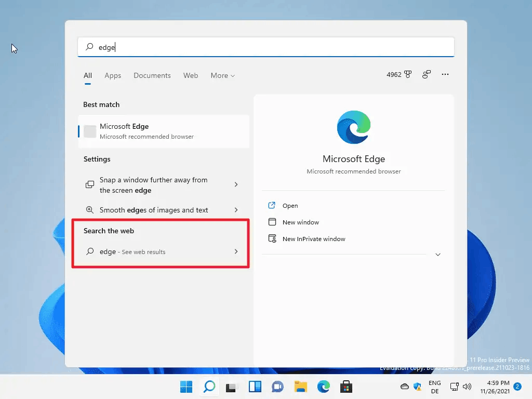
Task: Expand the More filters dropdown
Action: [x=222, y=75]
